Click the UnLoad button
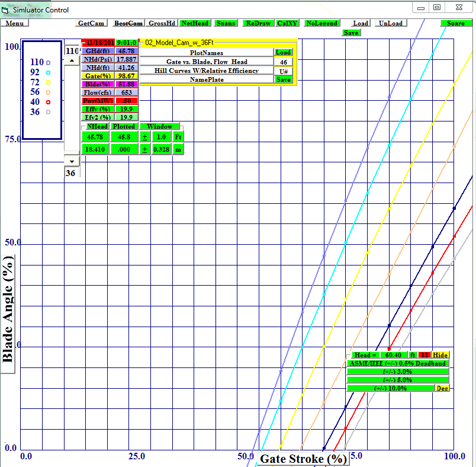The image size is (476, 467). point(390,23)
